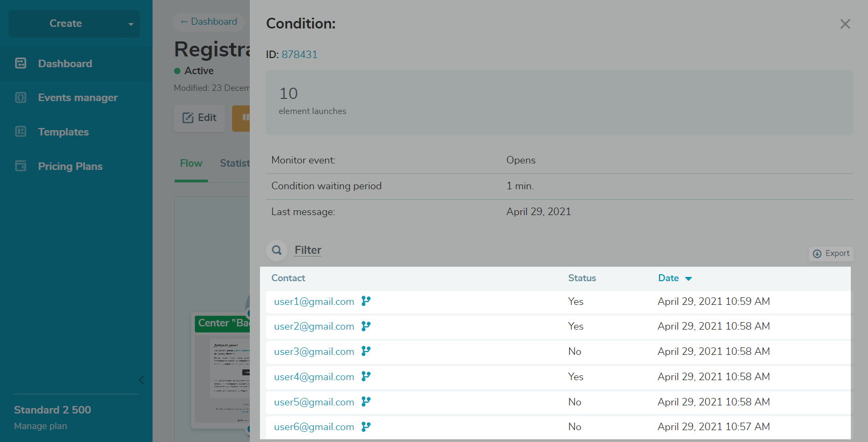Click the branch icon beside user6@gmail.com
This screenshot has width=868, height=442.
click(x=366, y=426)
